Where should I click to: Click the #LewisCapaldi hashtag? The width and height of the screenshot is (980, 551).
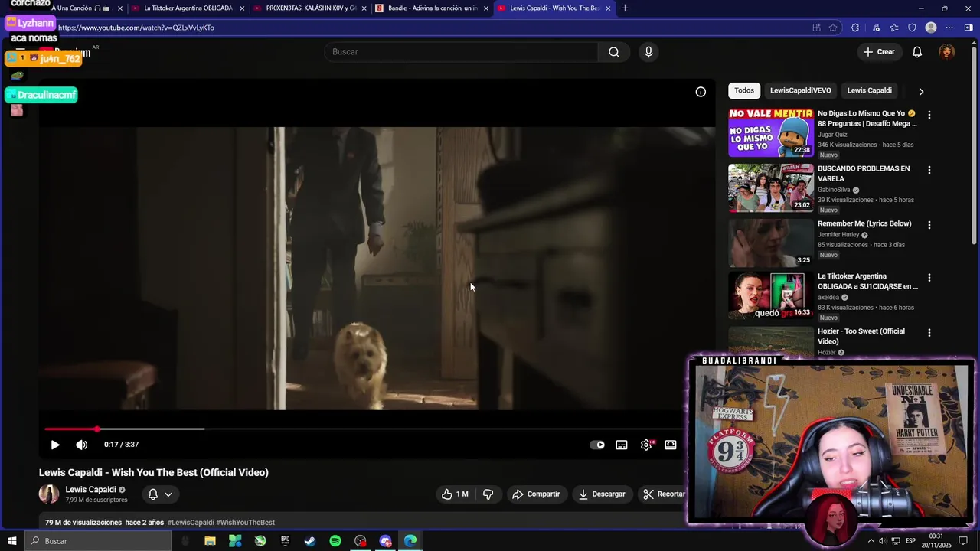click(191, 523)
